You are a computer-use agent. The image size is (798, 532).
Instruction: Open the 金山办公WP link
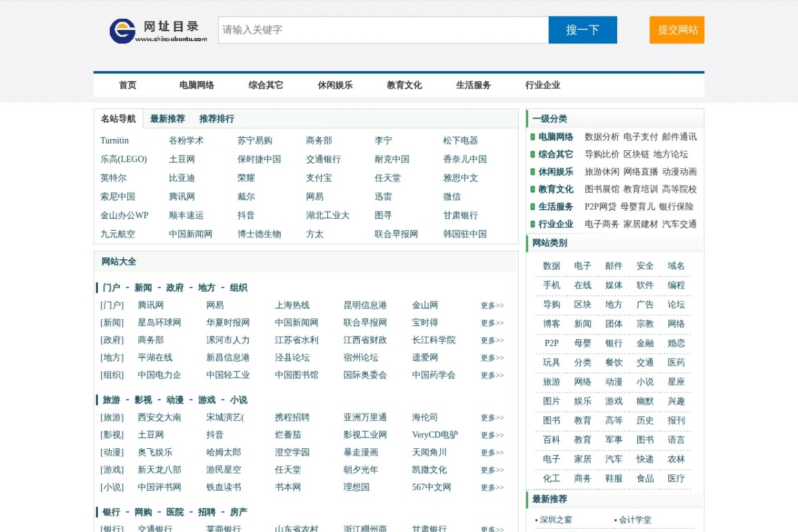point(124,215)
